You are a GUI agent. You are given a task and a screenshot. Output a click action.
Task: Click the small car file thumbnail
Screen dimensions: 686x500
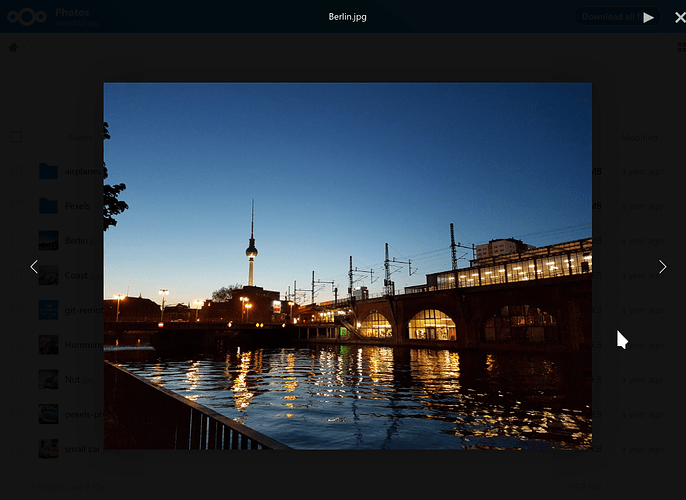pyautogui.click(x=48, y=449)
